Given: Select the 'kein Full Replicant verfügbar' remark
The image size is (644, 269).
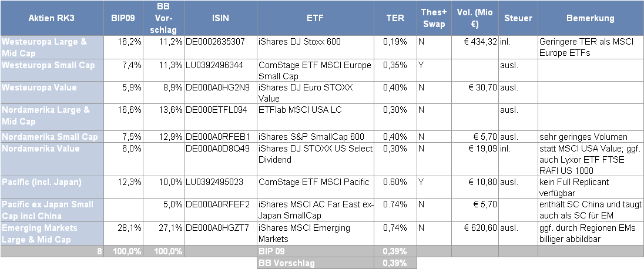Looking at the screenshot, I should (590, 187).
